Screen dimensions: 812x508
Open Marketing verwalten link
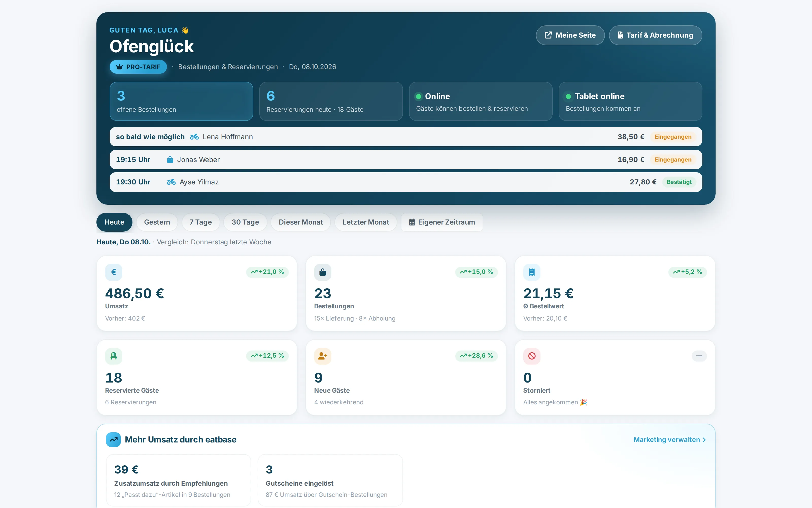point(670,439)
